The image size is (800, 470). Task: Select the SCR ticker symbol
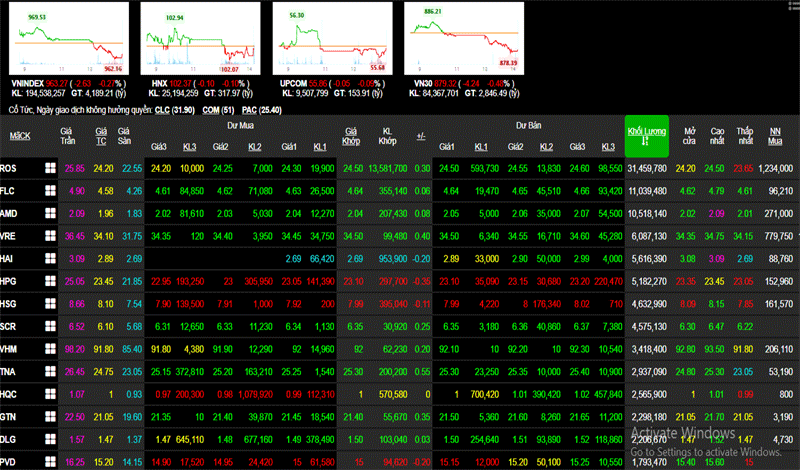pyautogui.click(x=8, y=327)
